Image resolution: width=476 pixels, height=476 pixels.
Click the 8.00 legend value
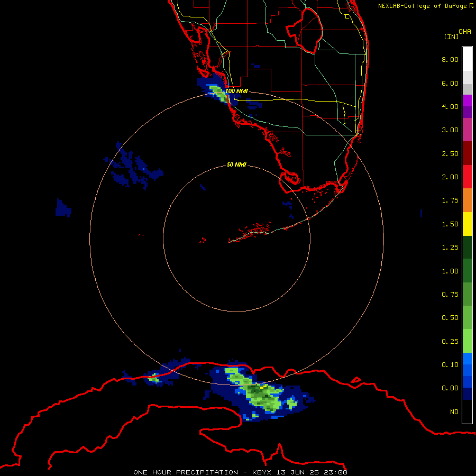(x=450, y=59)
